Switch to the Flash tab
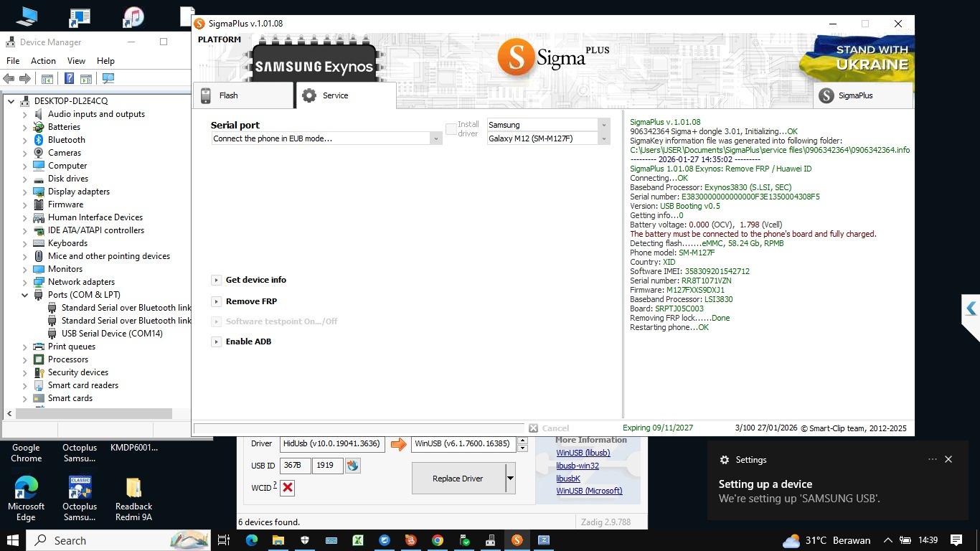 pos(242,95)
